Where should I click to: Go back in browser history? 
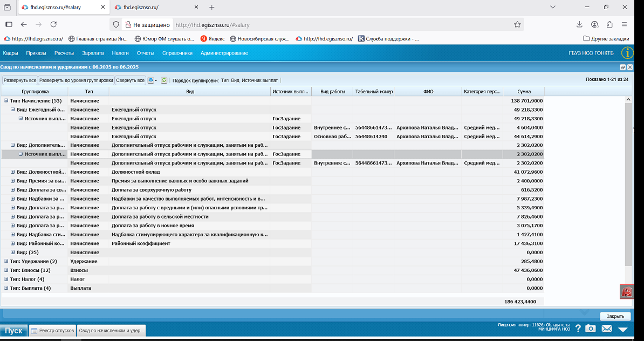[x=24, y=25]
